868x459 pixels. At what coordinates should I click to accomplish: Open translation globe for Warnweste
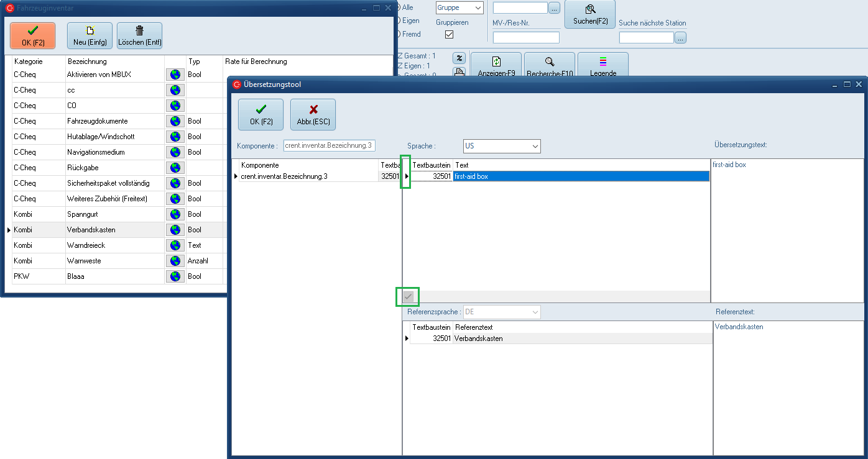point(175,261)
